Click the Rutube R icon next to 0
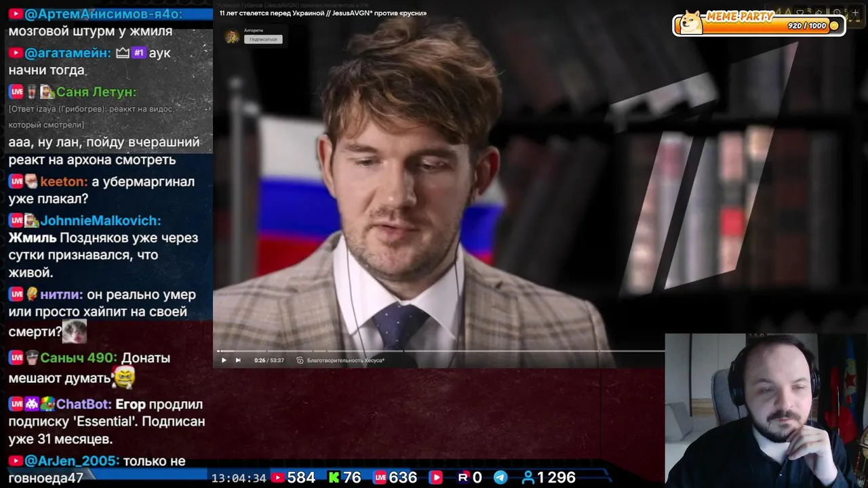868x488 pixels. [x=463, y=478]
